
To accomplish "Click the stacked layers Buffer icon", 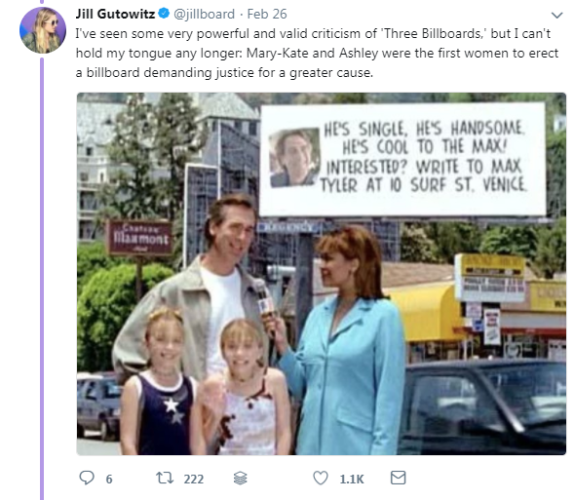I will coord(241,478).
